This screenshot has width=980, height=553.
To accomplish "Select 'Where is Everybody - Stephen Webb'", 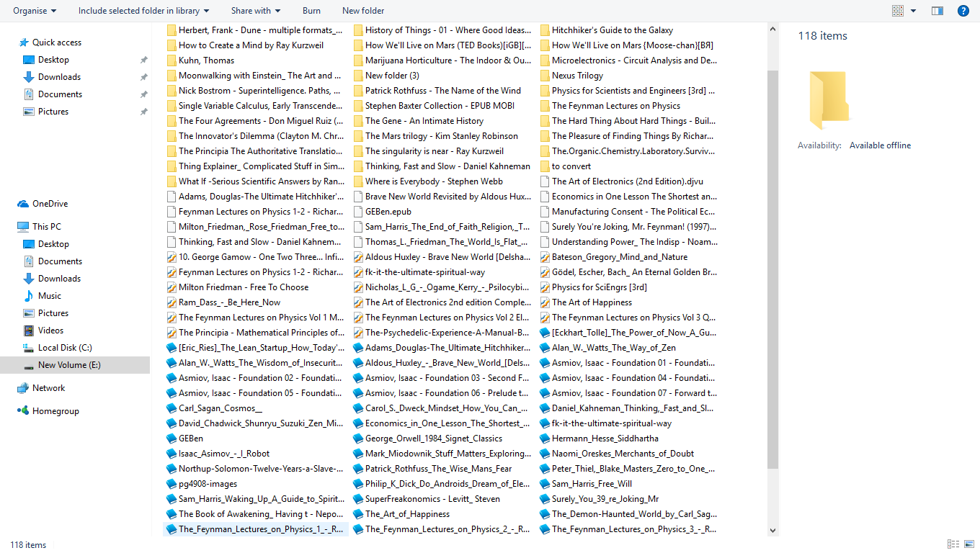I will [434, 181].
